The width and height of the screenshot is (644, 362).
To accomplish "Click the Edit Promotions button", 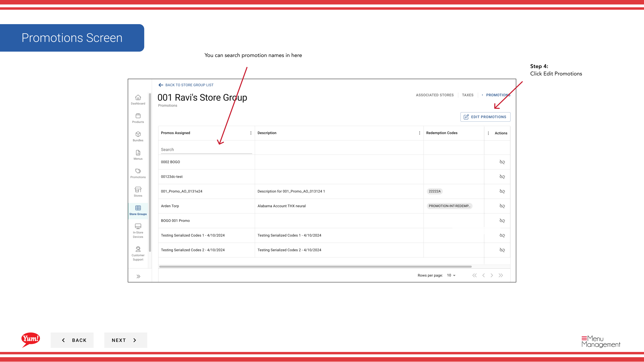I will pyautogui.click(x=485, y=117).
